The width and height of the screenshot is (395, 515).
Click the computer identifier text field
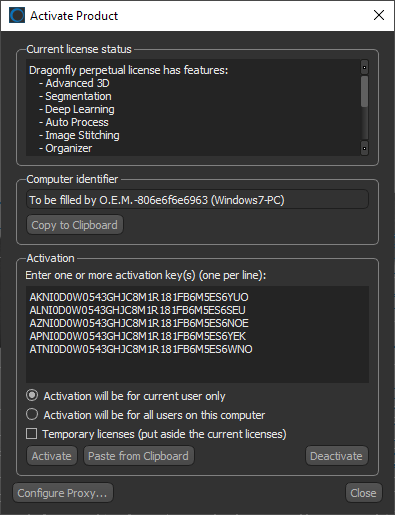(197, 200)
